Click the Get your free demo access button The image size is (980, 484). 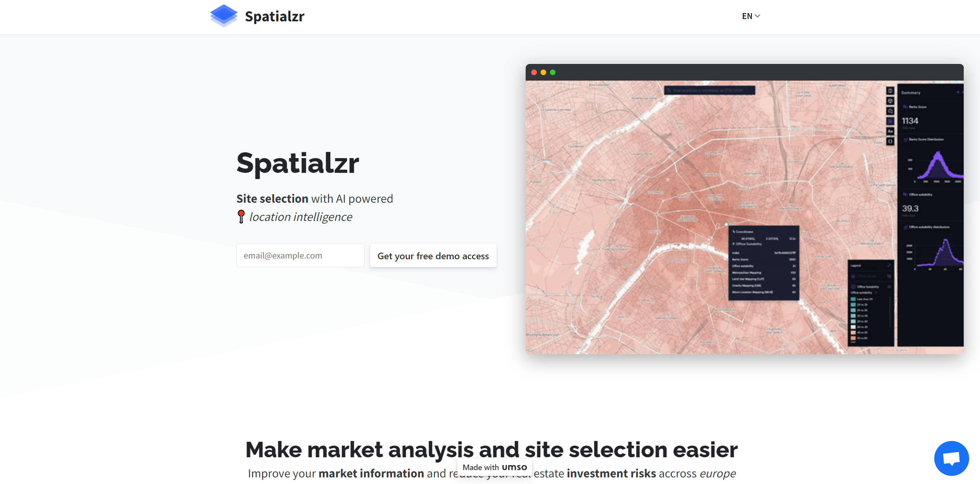[x=433, y=255]
